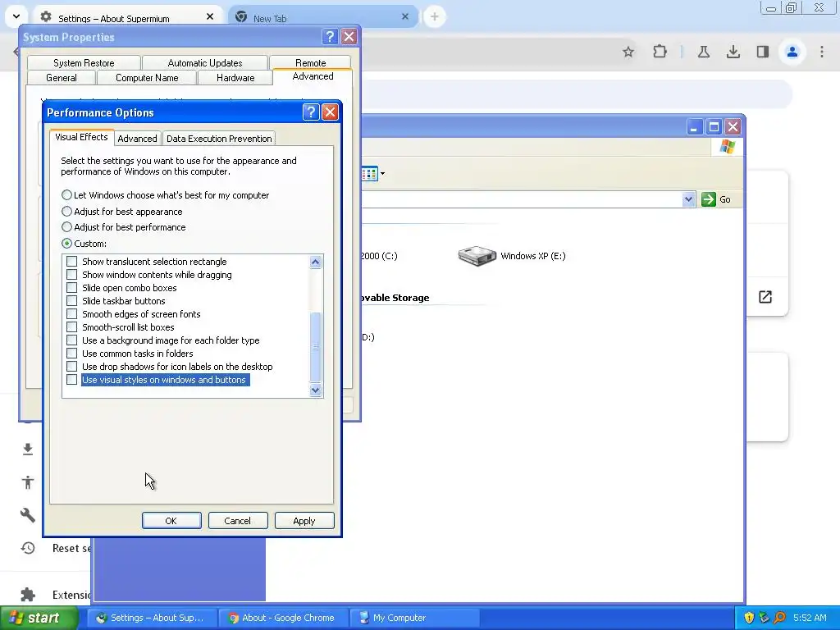
Task: Click the Extensions puzzle icon in settings sidebar
Action: (x=28, y=595)
